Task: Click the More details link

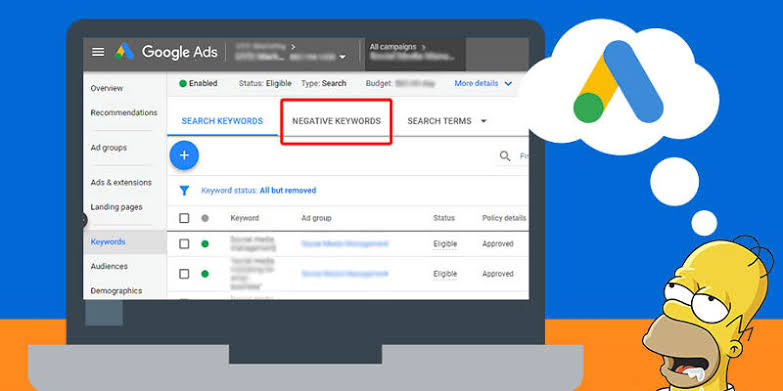Action: (x=476, y=83)
